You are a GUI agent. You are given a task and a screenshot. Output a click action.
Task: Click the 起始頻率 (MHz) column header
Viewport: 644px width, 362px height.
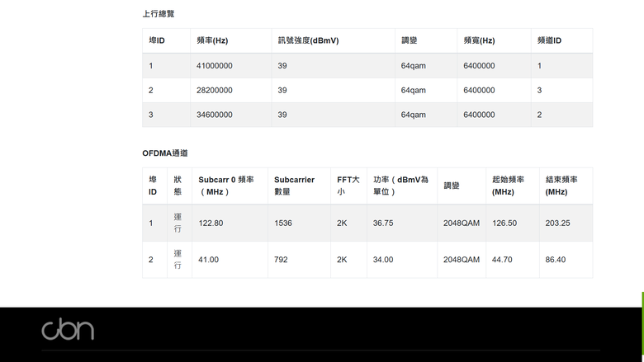pos(508,186)
